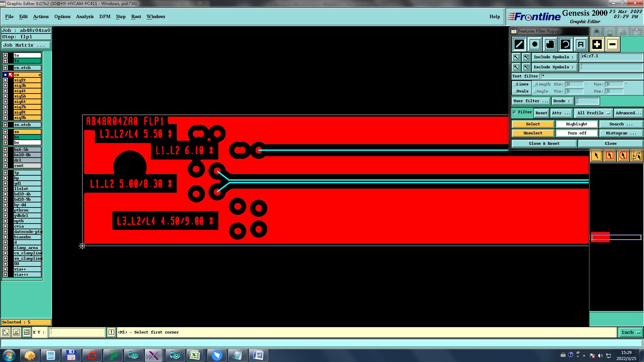Toggle the surface features filter icon
Screen dimensions: 644x362
(550, 44)
